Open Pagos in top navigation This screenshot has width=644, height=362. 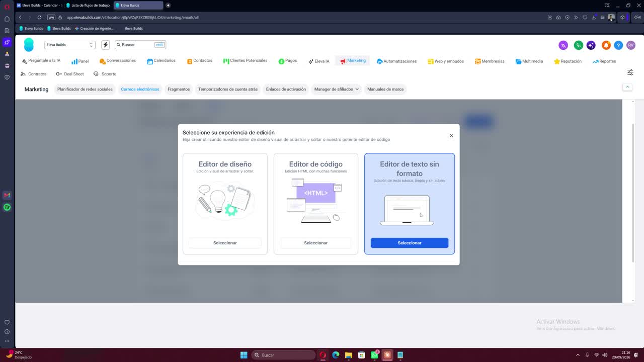[x=288, y=61]
